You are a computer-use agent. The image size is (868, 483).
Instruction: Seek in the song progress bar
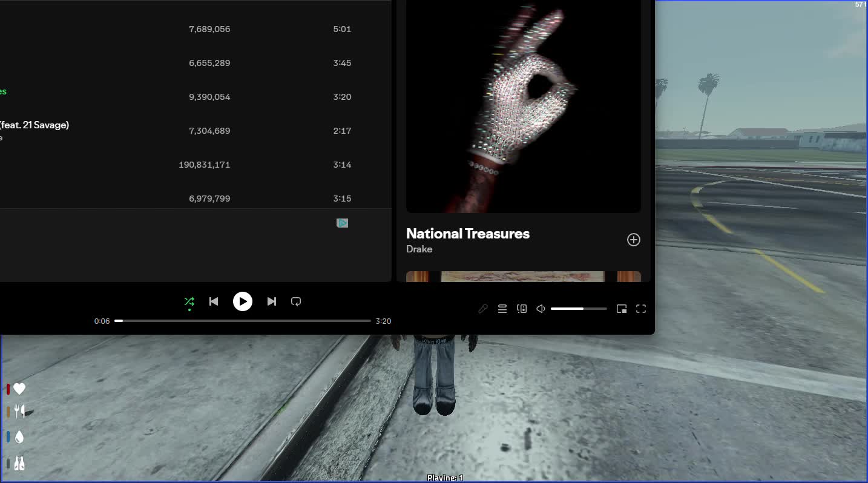point(243,321)
